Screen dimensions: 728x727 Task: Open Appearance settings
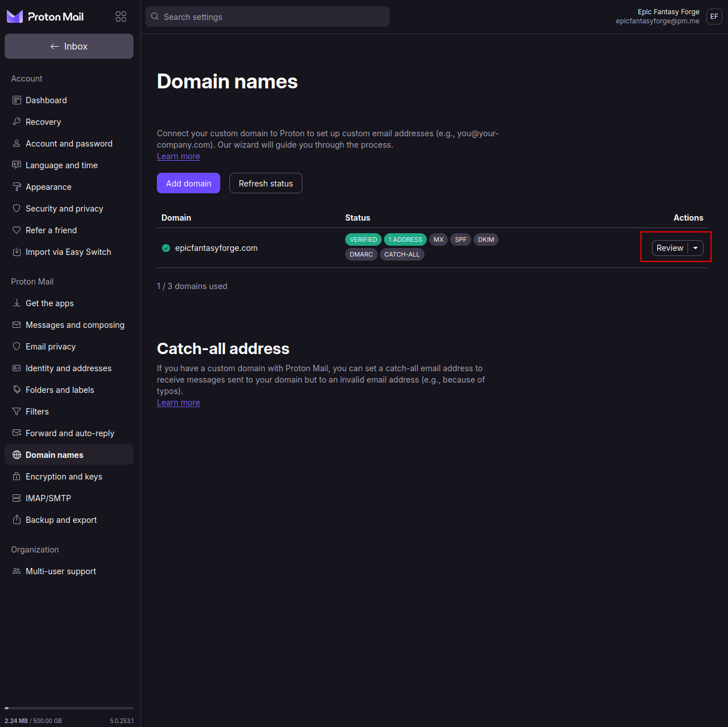pos(69,187)
